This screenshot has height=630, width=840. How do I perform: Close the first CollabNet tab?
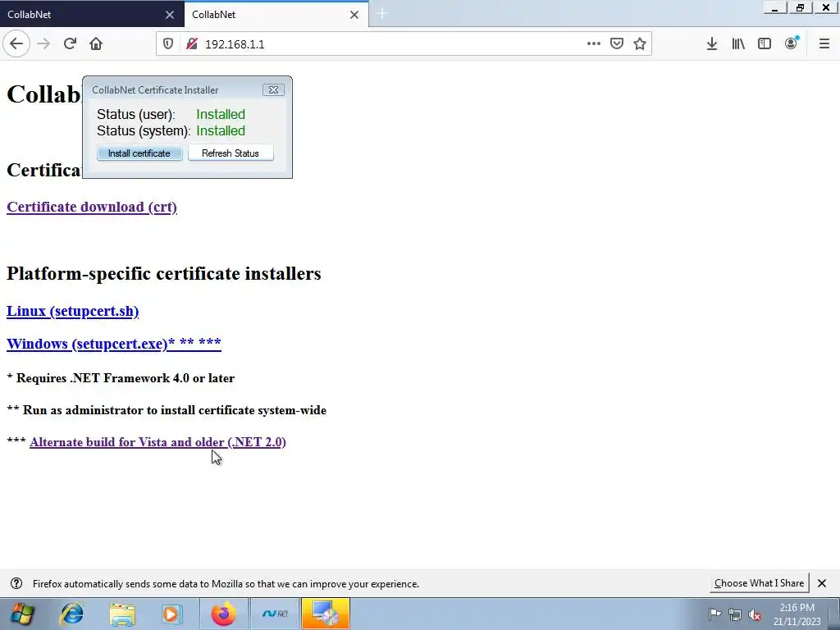coord(170,15)
